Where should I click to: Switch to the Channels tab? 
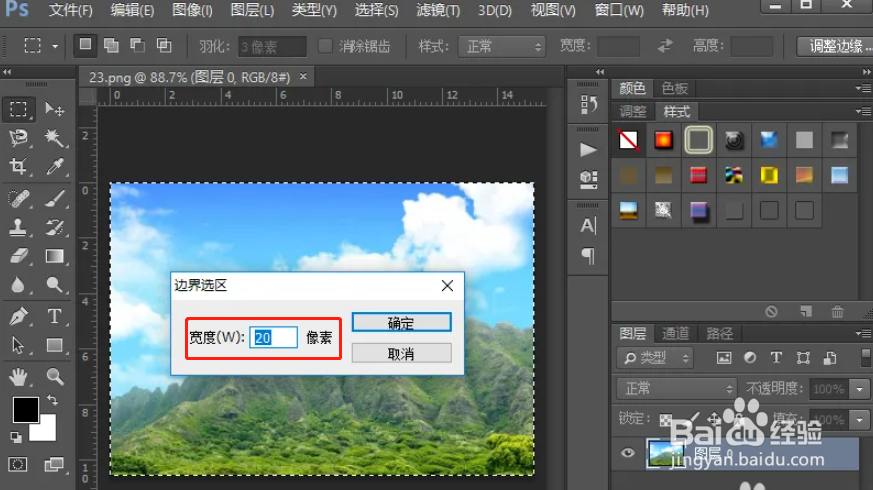click(x=675, y=333)
